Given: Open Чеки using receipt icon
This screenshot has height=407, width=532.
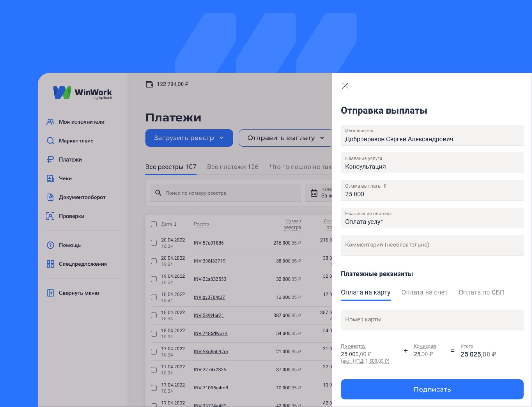Looking at the screenshot, I should 50,178.
